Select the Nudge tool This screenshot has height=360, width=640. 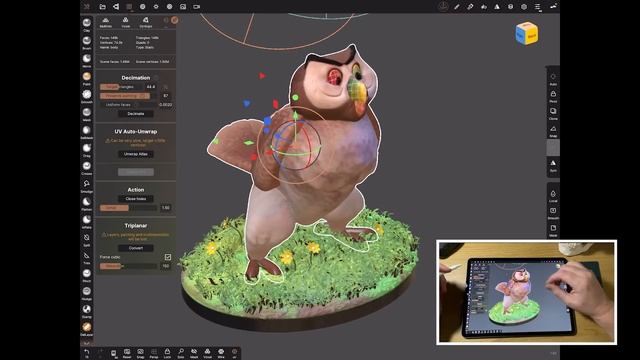click(87, 293)
